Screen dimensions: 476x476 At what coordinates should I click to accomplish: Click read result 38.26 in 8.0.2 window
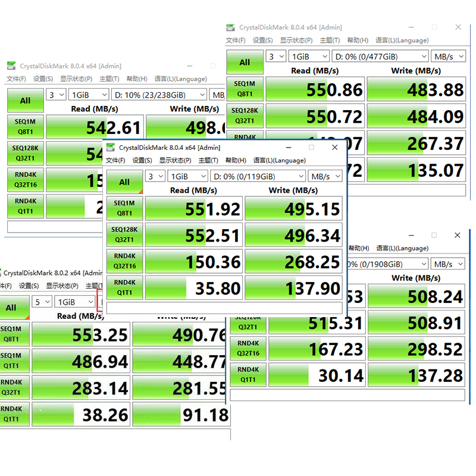click(x=81, y=414)
